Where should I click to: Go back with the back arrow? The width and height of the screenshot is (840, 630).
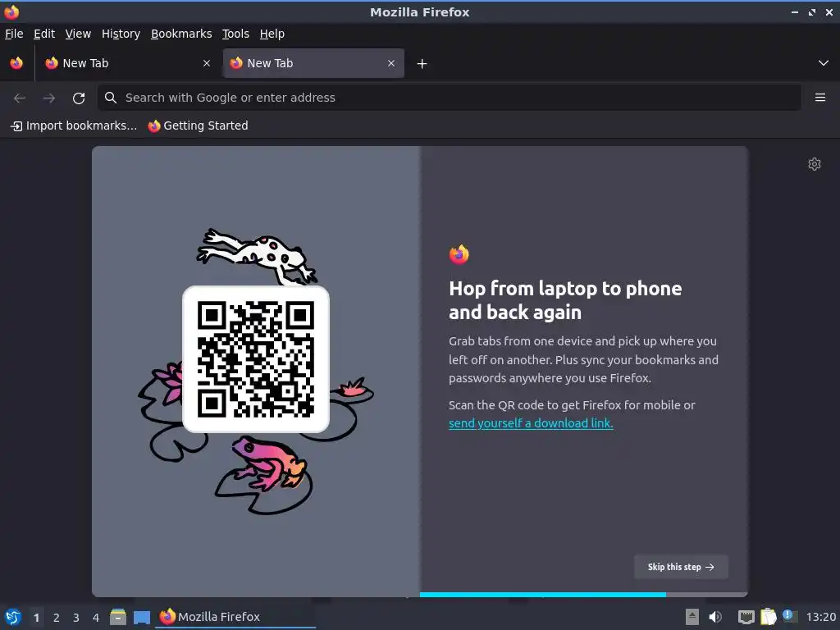pyautogui.click(x=20, y=98)
